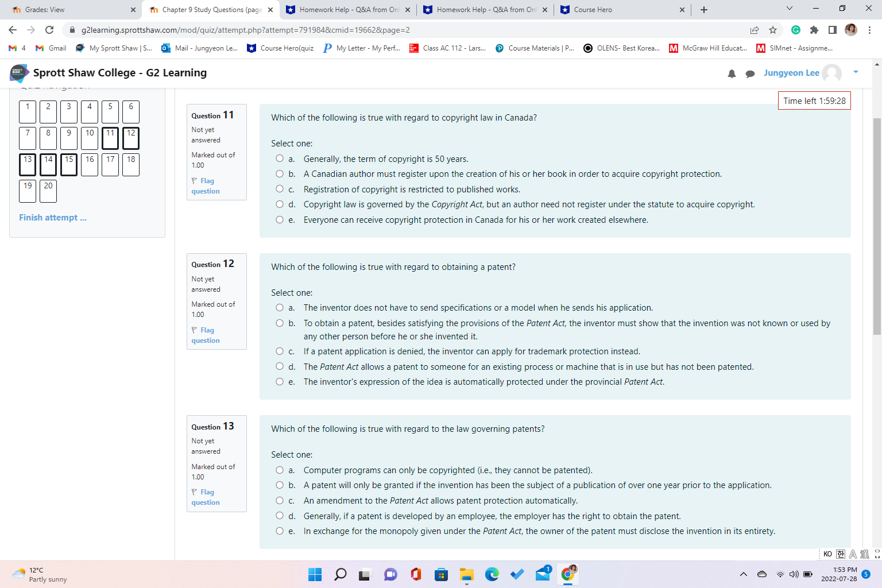Jump to question 9 in quiz navigation
This screenshot has height=588, width=882.
pos(69,138)
